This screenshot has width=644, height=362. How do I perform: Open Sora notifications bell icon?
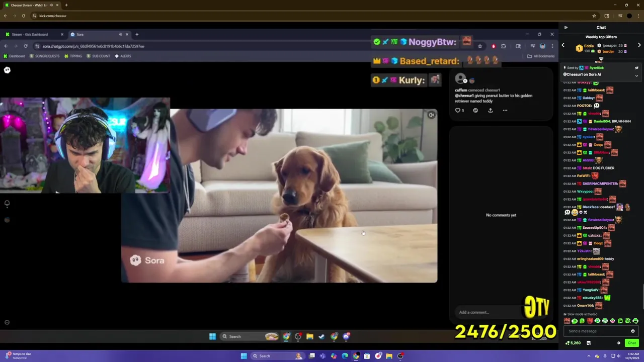pyautogui.click(x=7, y=204)
